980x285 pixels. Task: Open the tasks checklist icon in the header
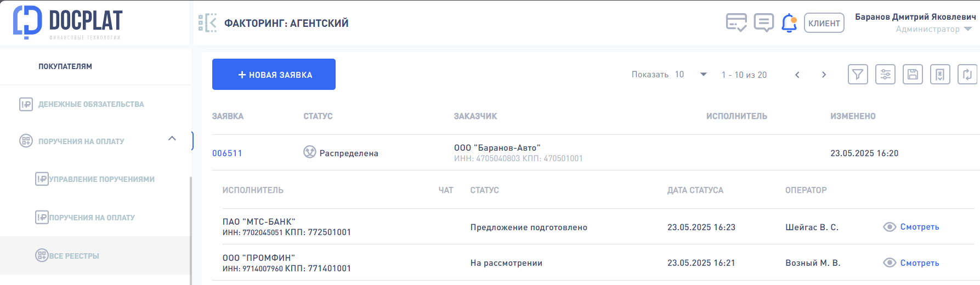pyautogui.click(x=736, y=23)
